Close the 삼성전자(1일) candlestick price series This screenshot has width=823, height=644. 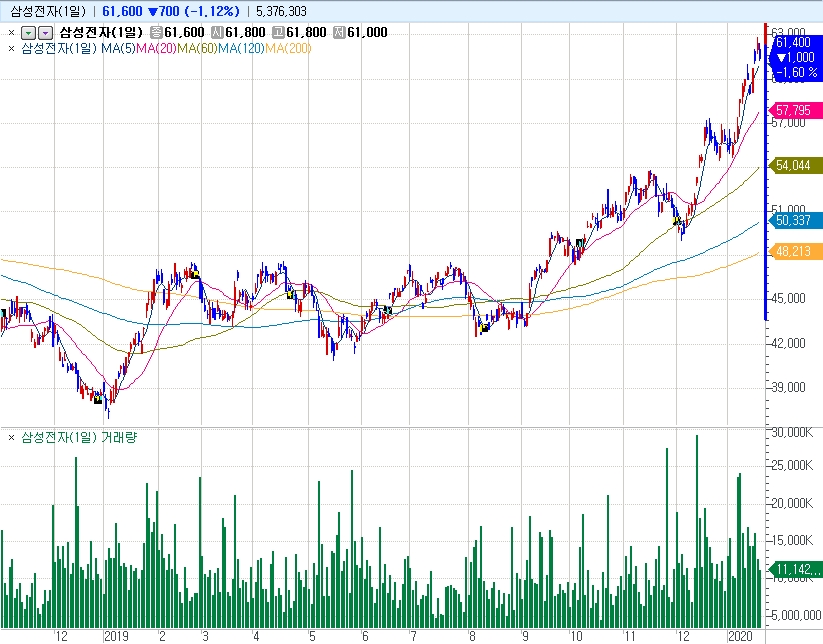[x=11, y=33]
